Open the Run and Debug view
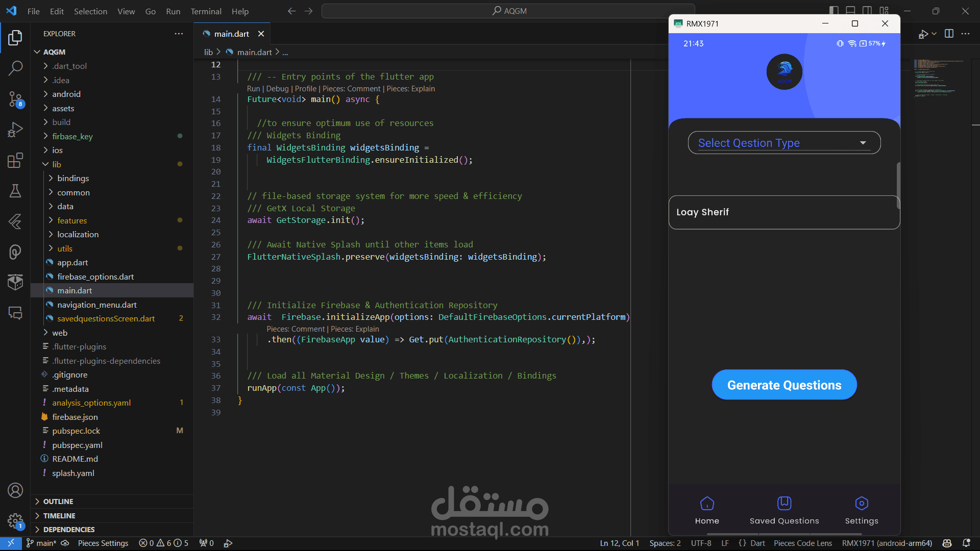 coord(15,130)
